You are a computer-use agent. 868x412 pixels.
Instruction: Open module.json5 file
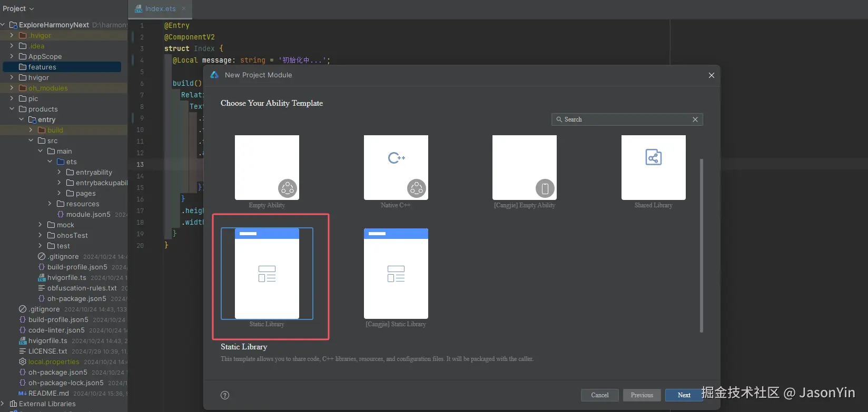tap(88, 214)
